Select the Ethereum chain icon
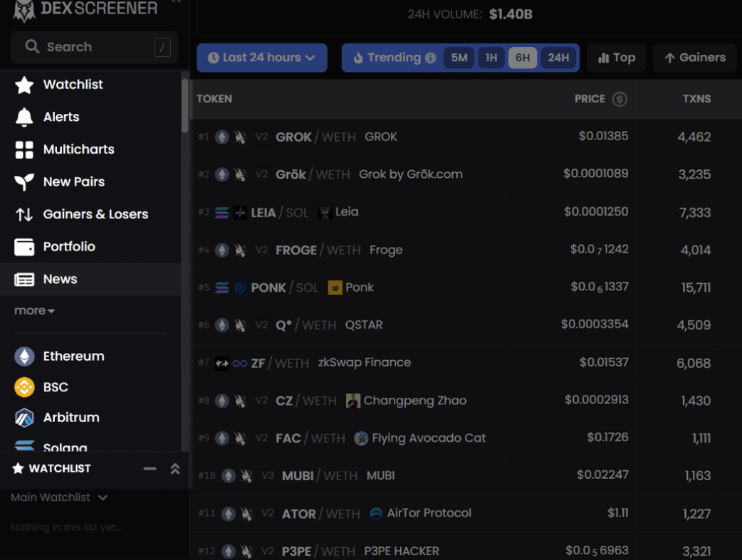This screenshot has width=742, height=560. (x=24, y=356)
